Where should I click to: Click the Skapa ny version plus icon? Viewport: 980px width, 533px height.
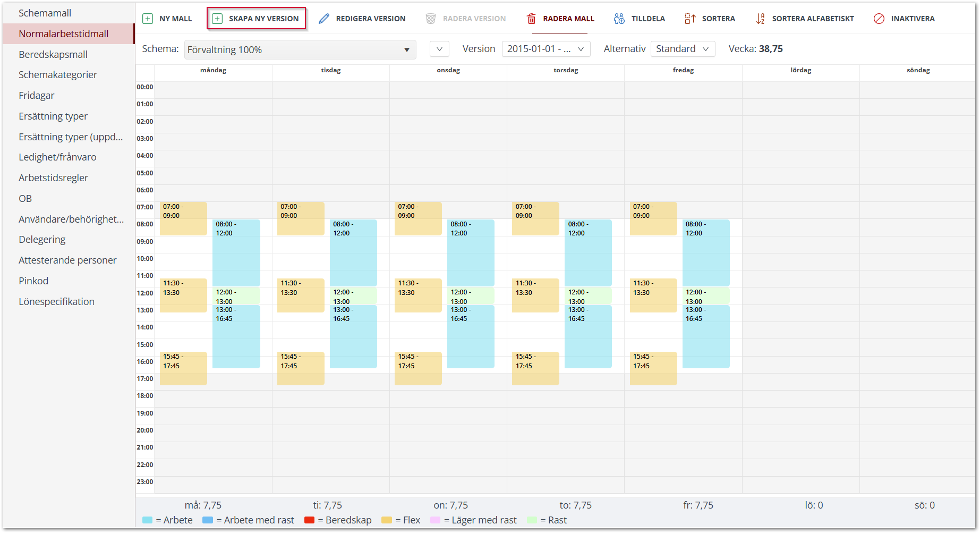(x=217, y=19)
